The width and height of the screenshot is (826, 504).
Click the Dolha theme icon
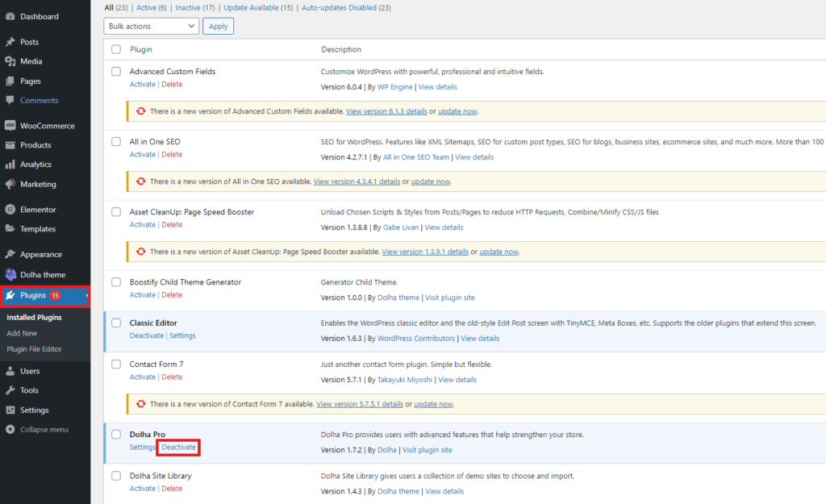click(x=10, y=275)
